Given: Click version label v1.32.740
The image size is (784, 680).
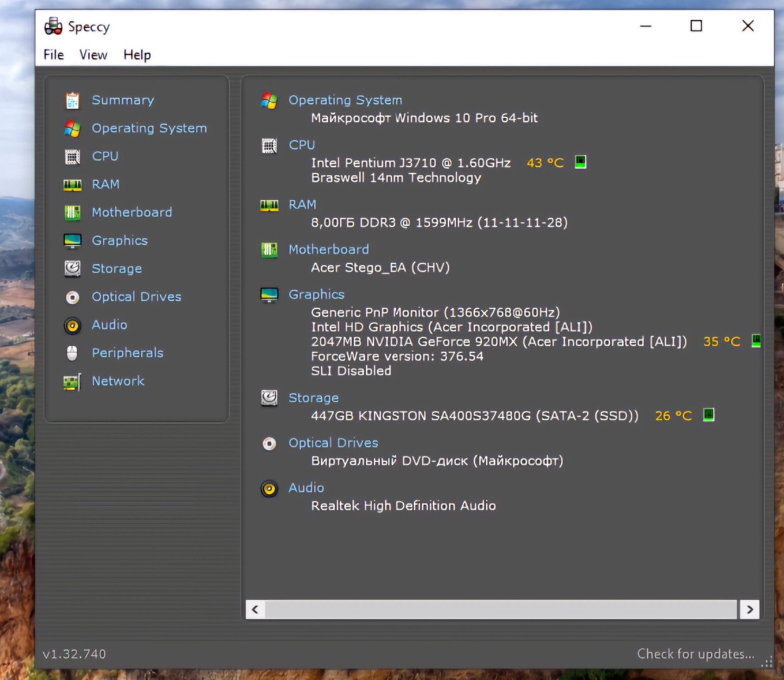Looking at the screenshot, I should 74,654.
